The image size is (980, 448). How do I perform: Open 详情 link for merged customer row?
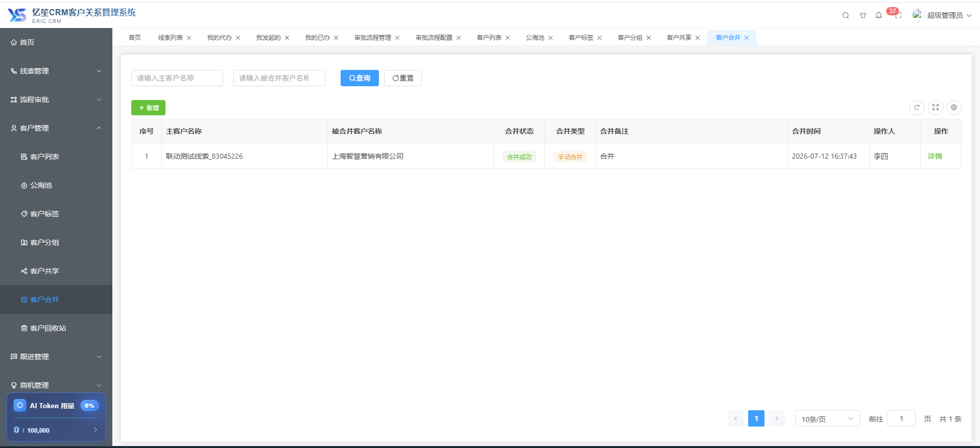click(935, 156)
